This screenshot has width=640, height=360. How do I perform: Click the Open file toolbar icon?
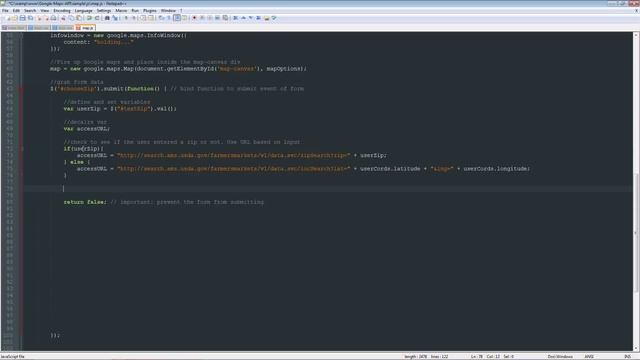coord(15,18)
